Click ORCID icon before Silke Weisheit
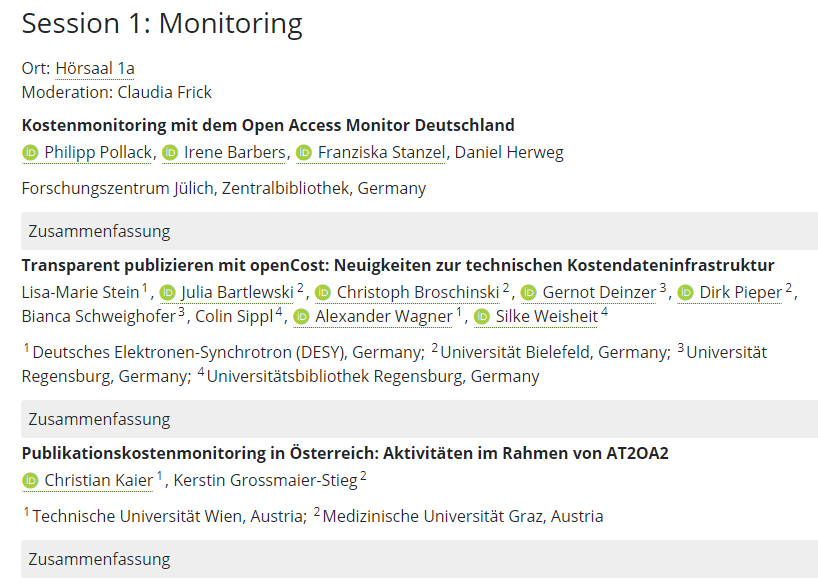The width and height of the screenshot is (818, 588). (x=482, y=317)
